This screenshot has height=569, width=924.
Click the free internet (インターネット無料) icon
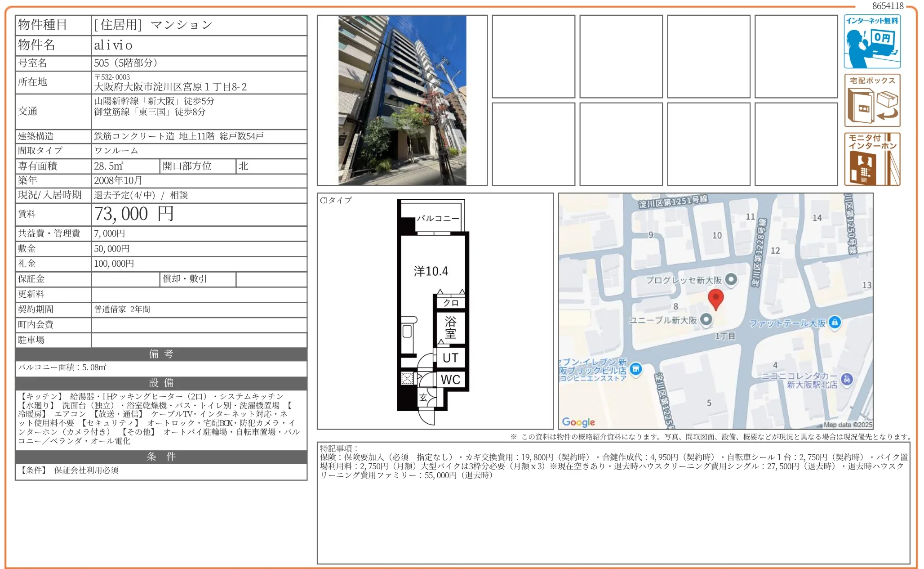[872, 41]
